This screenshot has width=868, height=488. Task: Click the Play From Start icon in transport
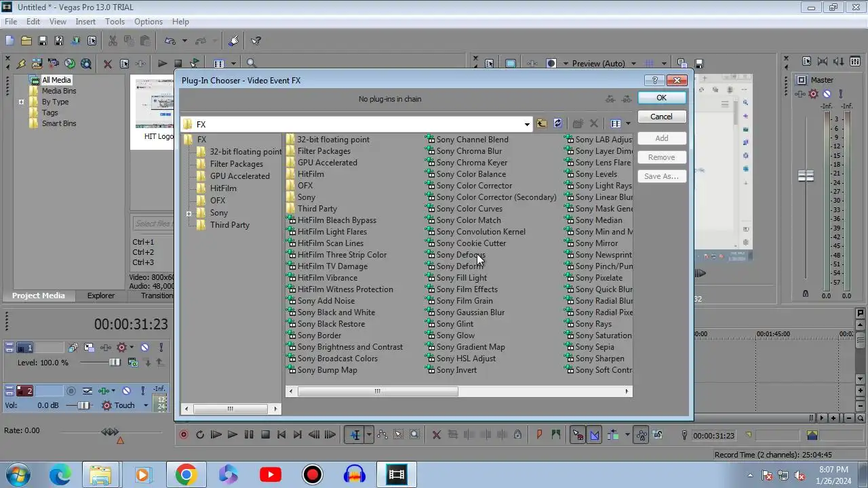pos(216,435)
